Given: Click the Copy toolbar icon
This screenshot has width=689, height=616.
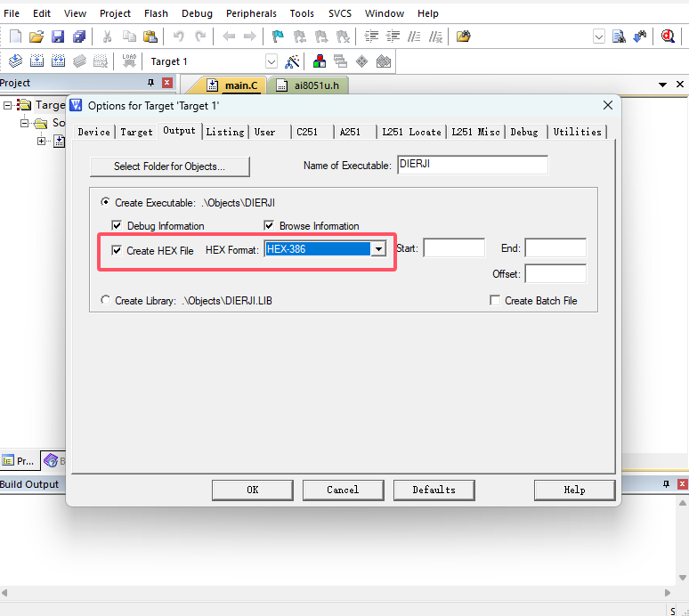Looking at the screenshot, I should (x=129, y=36).
